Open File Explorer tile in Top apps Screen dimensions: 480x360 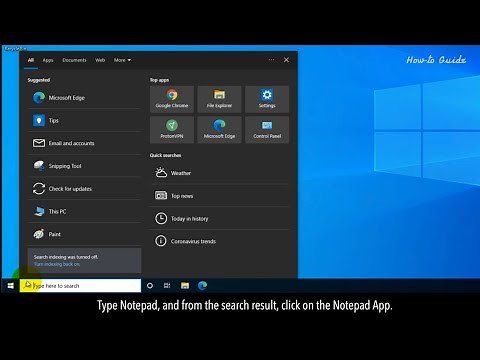click(x=219, y=99)
